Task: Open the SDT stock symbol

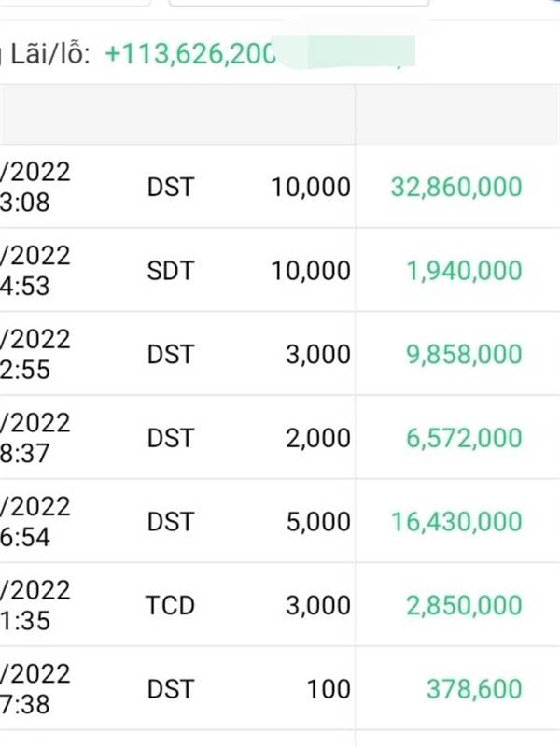Action: (171, 271)
